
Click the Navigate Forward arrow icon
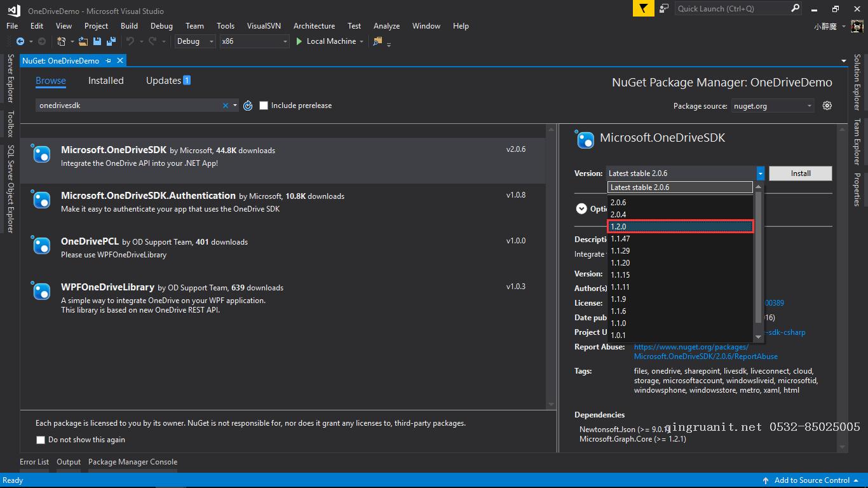[x=42, y=41]
